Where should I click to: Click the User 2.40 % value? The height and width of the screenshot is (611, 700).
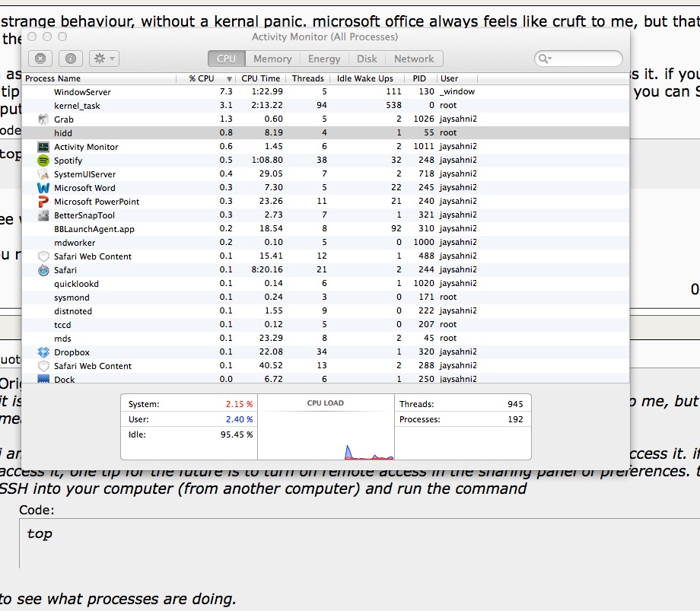click(239, 419)
